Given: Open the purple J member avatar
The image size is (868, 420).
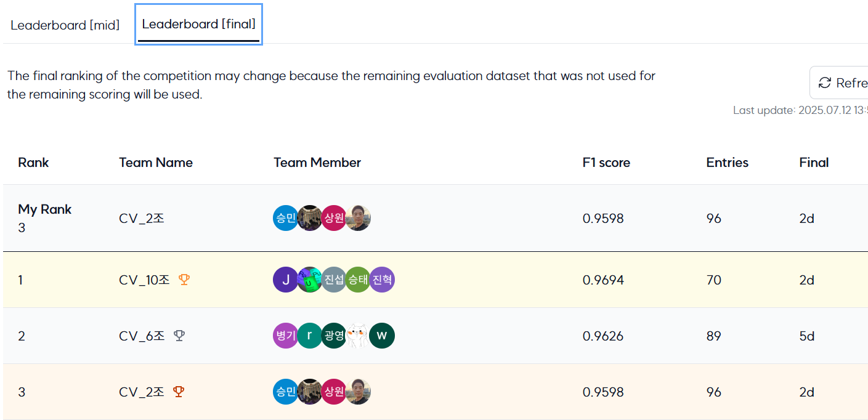Looking at the screenshot, I should click(x=285, y=280).
